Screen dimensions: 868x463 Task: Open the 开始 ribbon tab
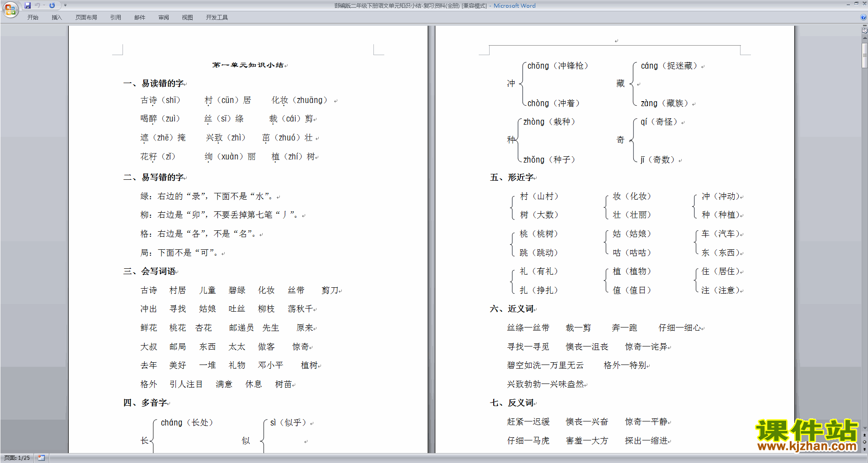pos(33,18)
